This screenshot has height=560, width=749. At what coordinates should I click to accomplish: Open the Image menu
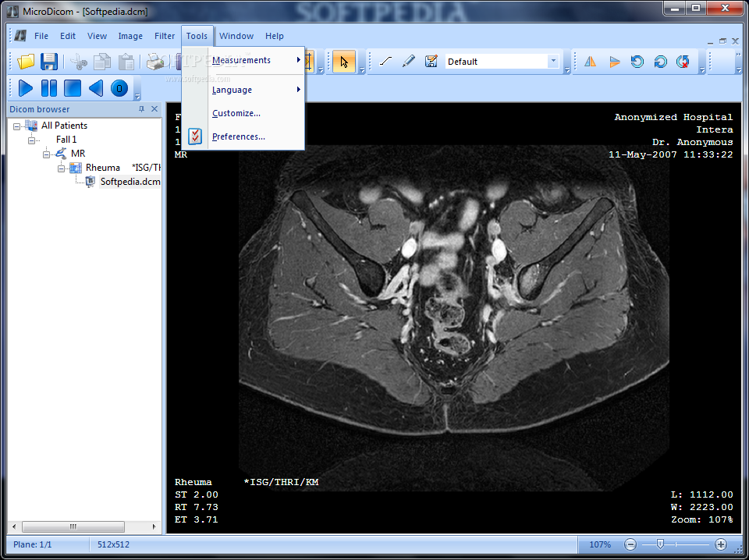130,36
